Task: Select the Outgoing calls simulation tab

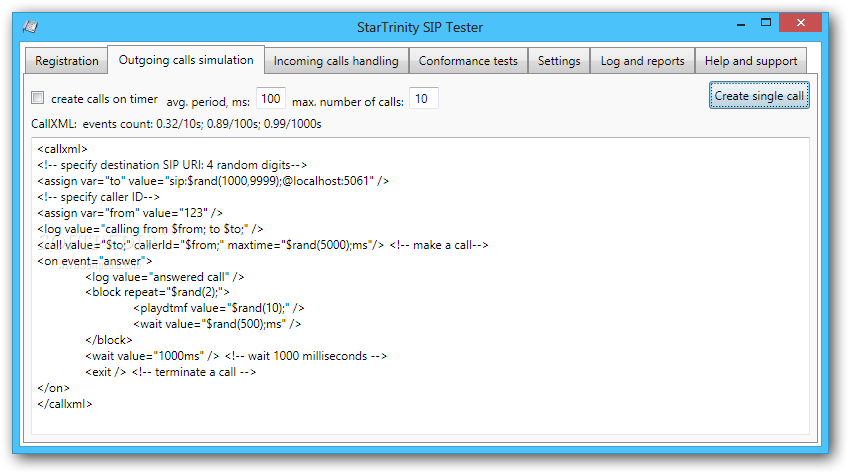Action: [186, 60]
